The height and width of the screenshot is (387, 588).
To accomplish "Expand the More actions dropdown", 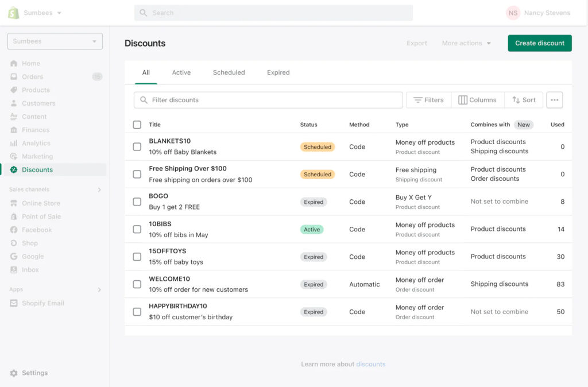I will point(466,43).
